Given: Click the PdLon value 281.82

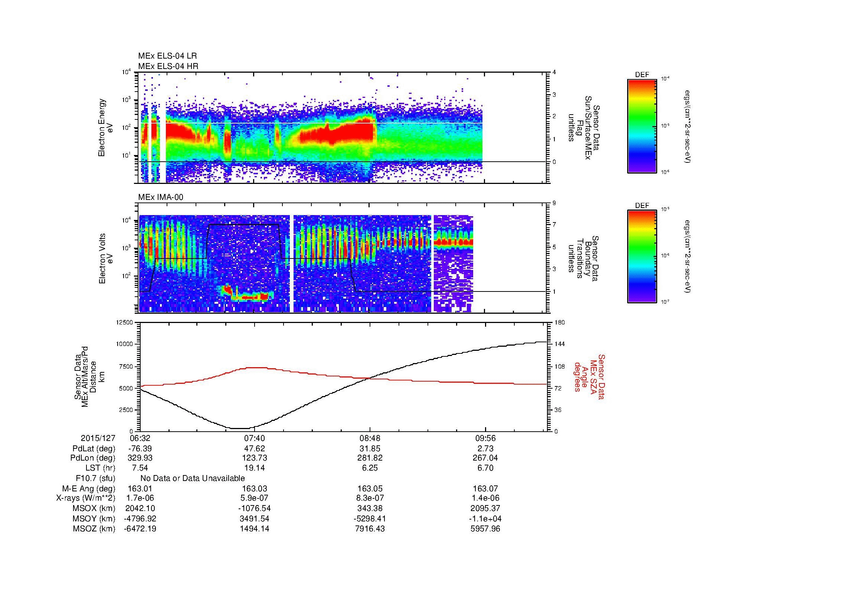Looking at the screenshot, I should (370, 458).
